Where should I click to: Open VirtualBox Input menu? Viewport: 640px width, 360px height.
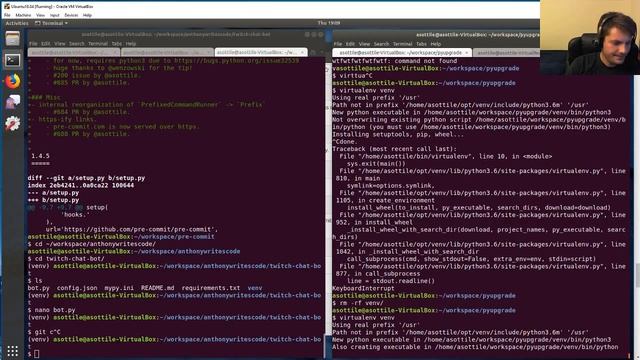click(x=55, y=15)
